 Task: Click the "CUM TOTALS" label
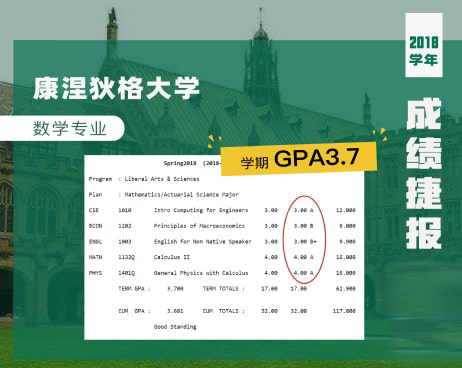224,311
